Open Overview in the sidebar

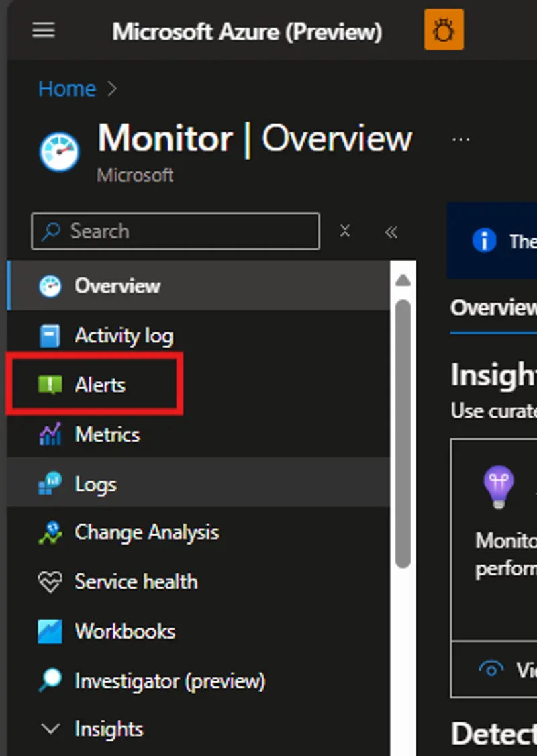(199, 286)
